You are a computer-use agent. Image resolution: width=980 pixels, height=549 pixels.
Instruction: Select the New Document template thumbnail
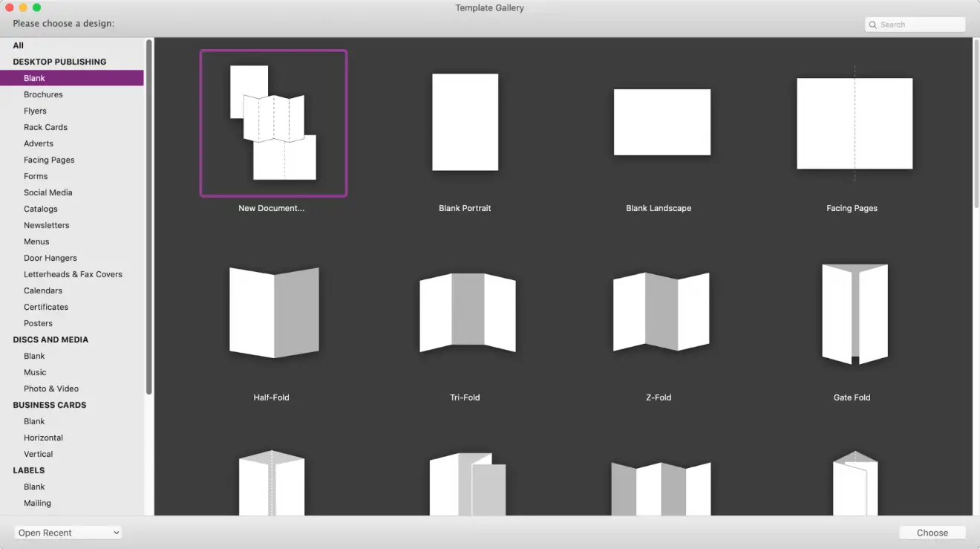pyautogui.click(x=273, y=123)
